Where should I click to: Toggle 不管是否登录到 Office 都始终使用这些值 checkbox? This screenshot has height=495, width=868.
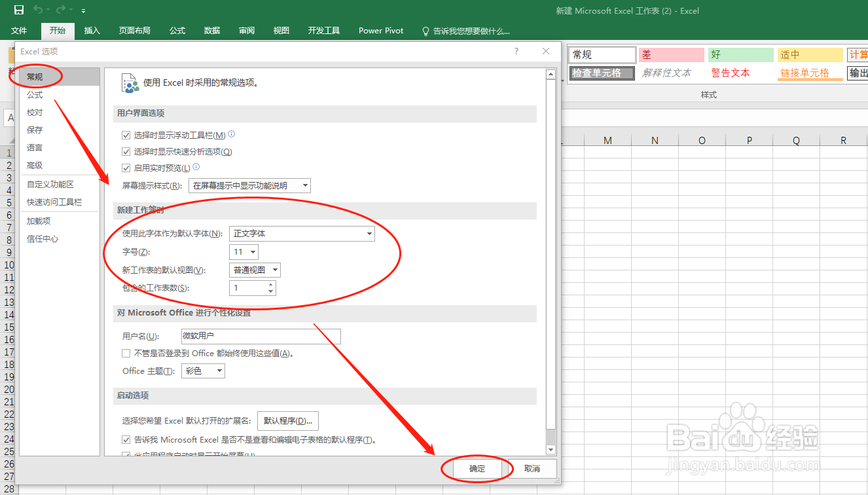(126, 353)
